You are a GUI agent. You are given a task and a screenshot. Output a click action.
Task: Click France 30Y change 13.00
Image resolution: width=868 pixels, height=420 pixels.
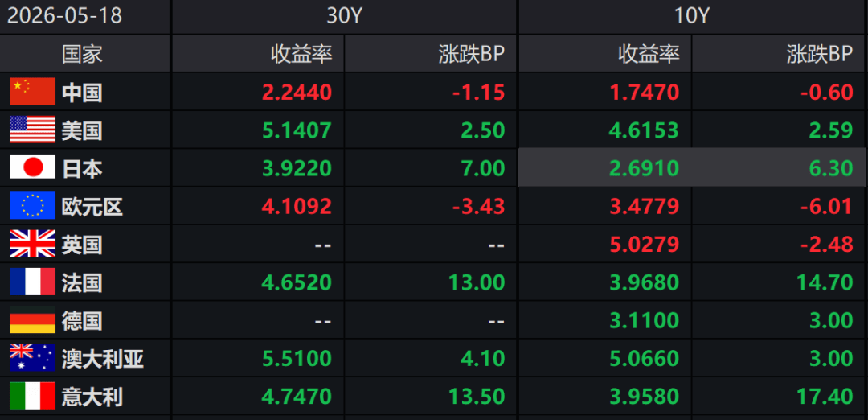click(477, 282)
